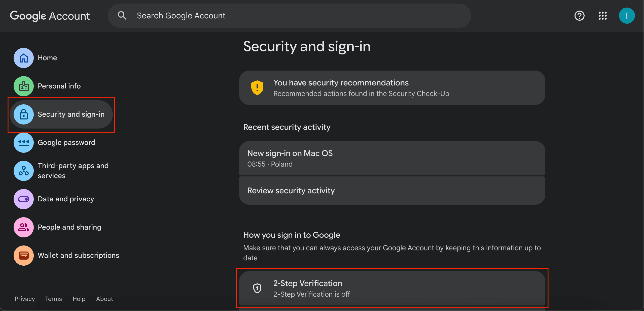Click inside the Search Google Account field
644x311 pixels.
tap(227, 15)
